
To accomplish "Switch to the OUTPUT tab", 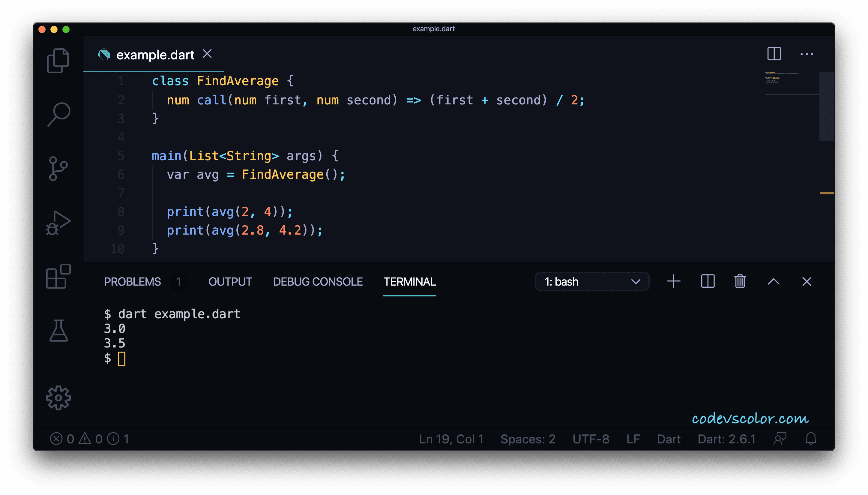I will coord(230,281).
